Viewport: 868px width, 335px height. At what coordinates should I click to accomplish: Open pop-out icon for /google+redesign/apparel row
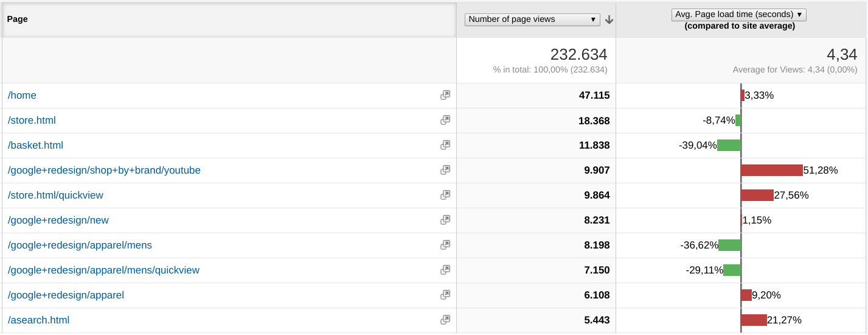(x=445, y=295)
